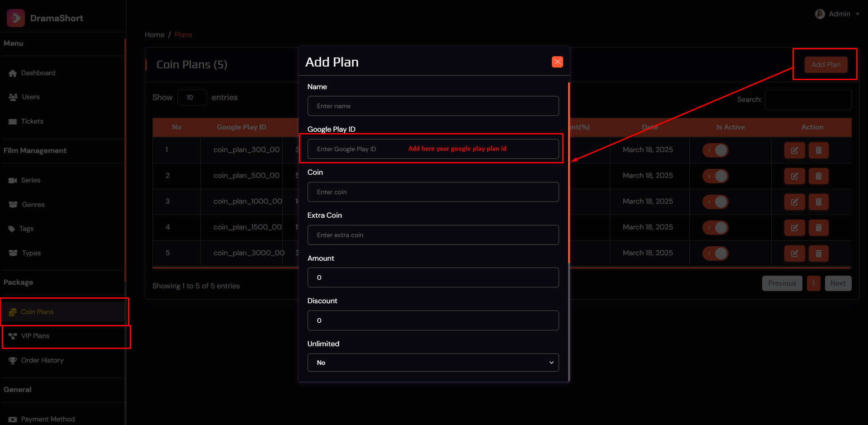Screen dimensions: 868x425
Task: Toggle Is Active switch for first plan
Action: point(715,150)
